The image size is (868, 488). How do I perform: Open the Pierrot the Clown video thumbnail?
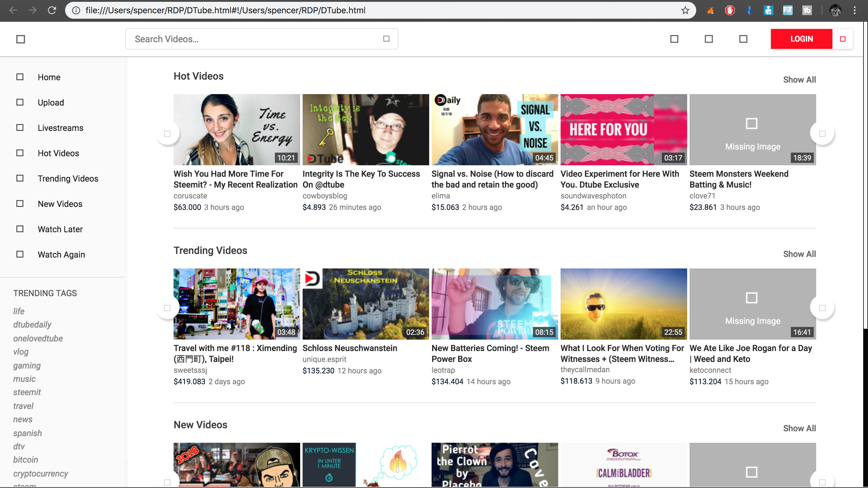click(495, 465)
